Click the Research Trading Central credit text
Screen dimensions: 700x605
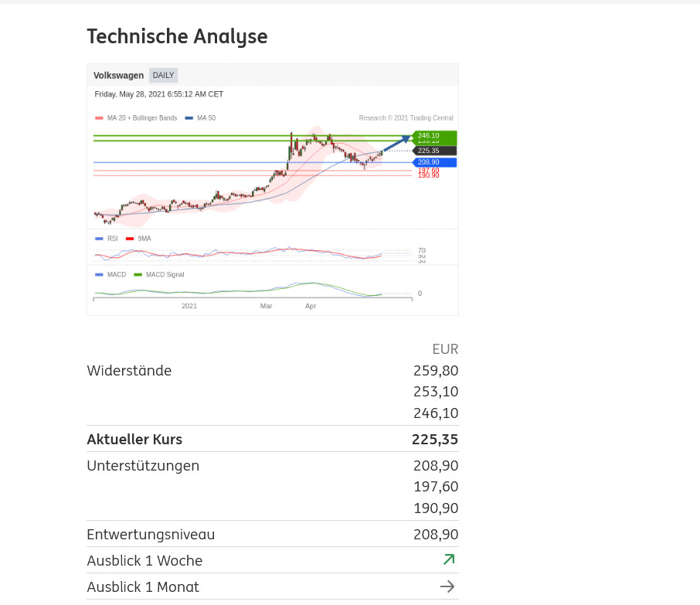point(406,118)
